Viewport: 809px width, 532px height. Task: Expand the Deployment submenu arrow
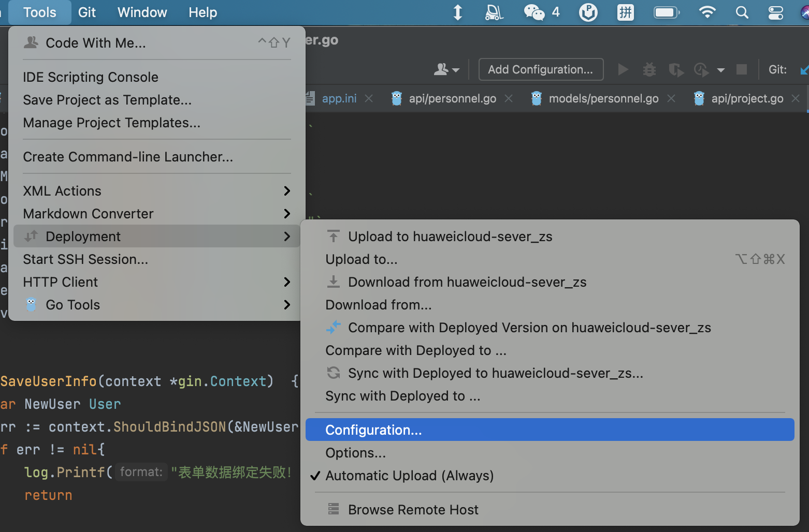point(287,237)
